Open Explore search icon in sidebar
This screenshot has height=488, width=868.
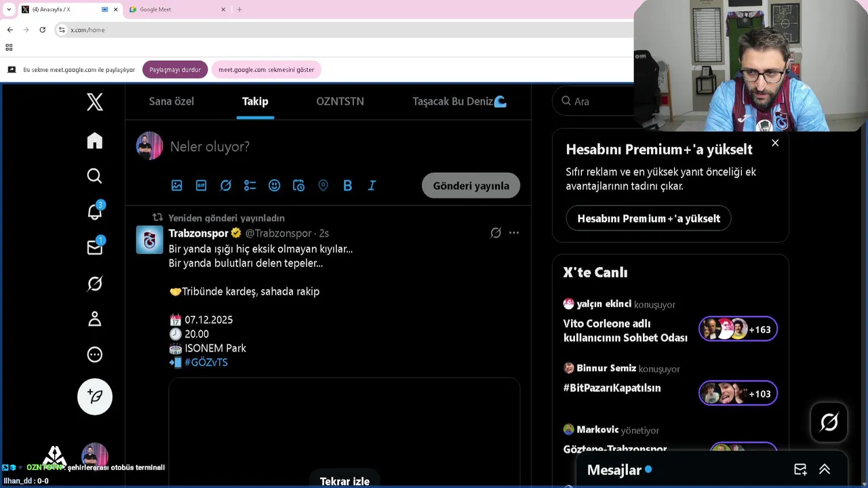95,176
